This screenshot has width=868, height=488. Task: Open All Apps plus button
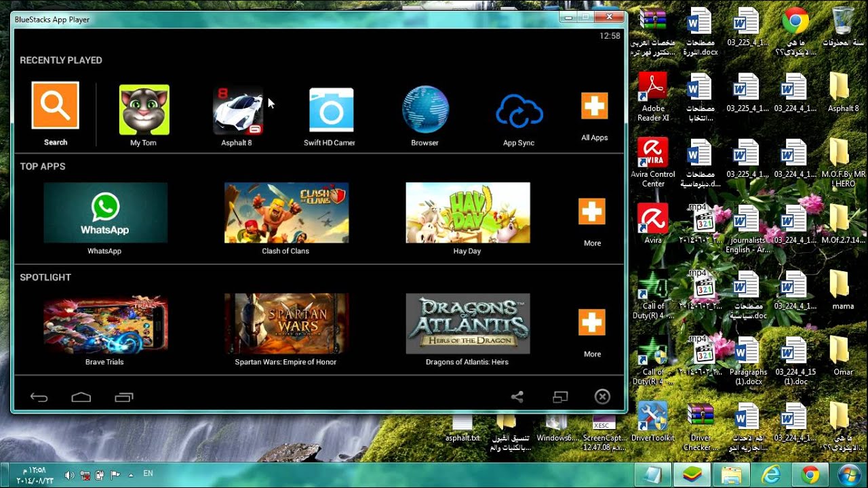pyautogui.click(x=594, y=106)
